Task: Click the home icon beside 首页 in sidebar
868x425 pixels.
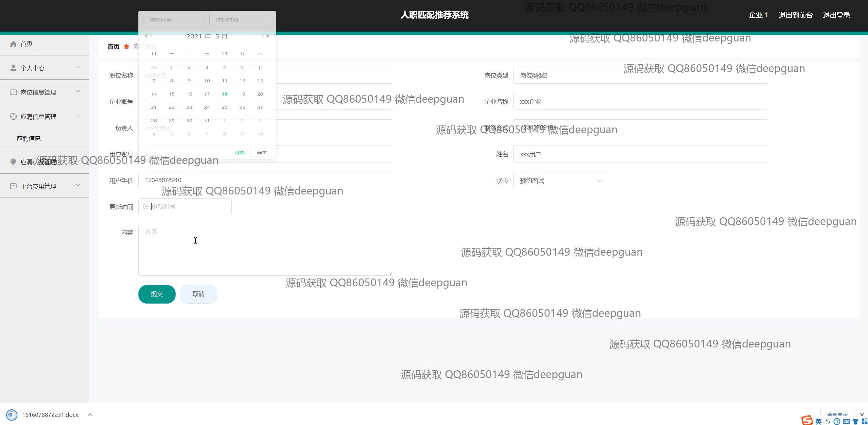Action: tap(13, 44)
